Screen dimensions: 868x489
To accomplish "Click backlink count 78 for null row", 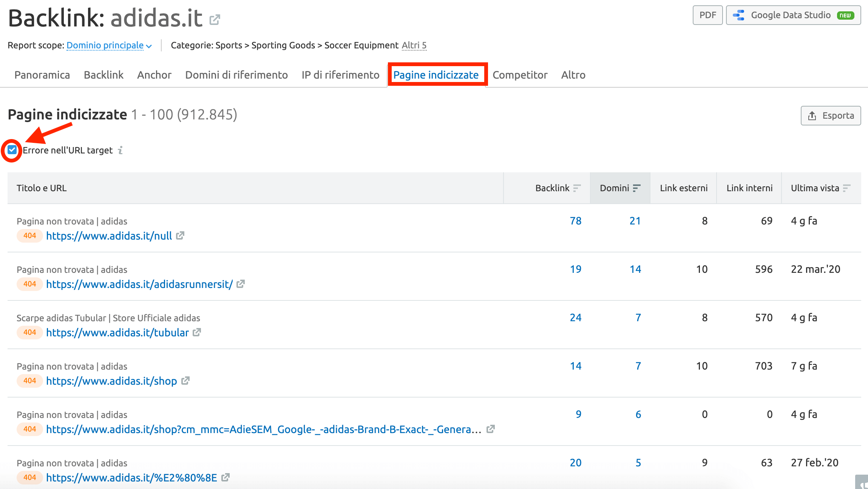I will 575,221.
